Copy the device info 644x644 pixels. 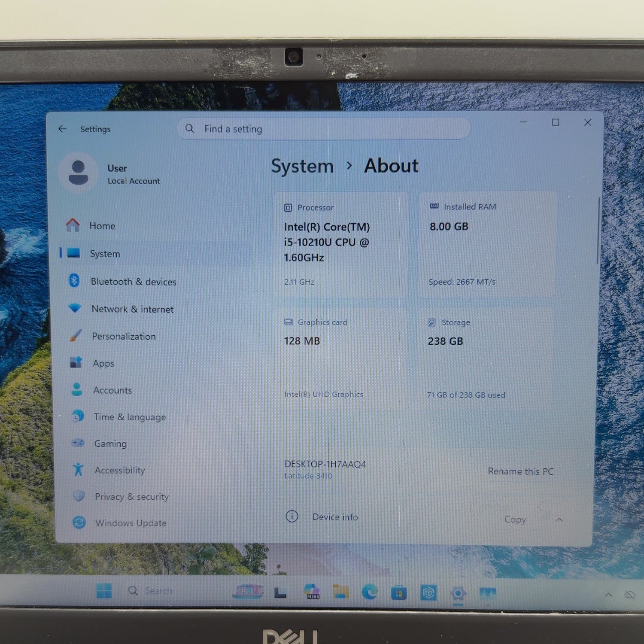515,519
